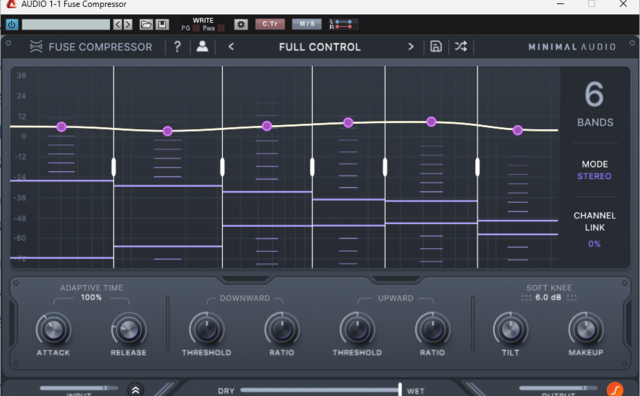The height and width of the screenshot is (396, 640).
Task: Click the MINIMAL AUDIO brand logo
Action: (572, 47)
